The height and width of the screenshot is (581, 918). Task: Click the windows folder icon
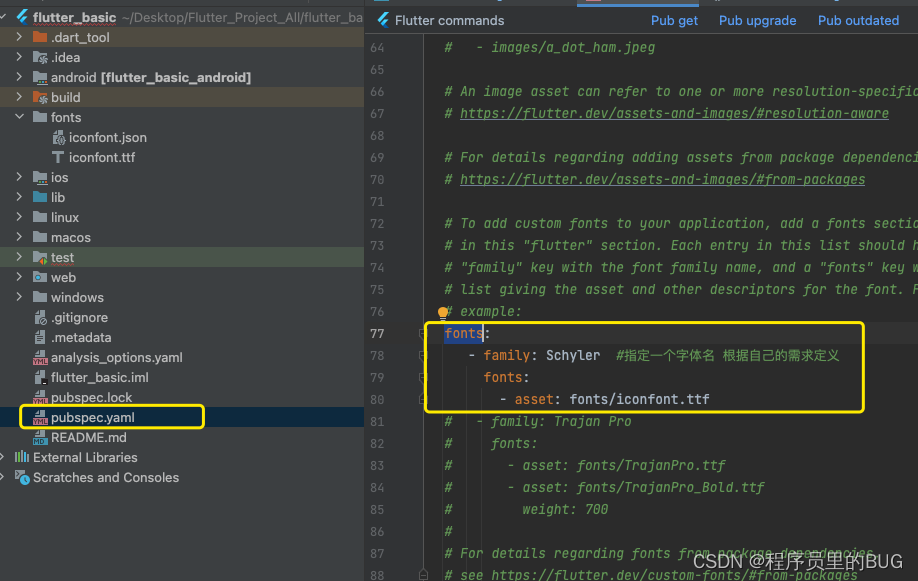coord(40,298)
